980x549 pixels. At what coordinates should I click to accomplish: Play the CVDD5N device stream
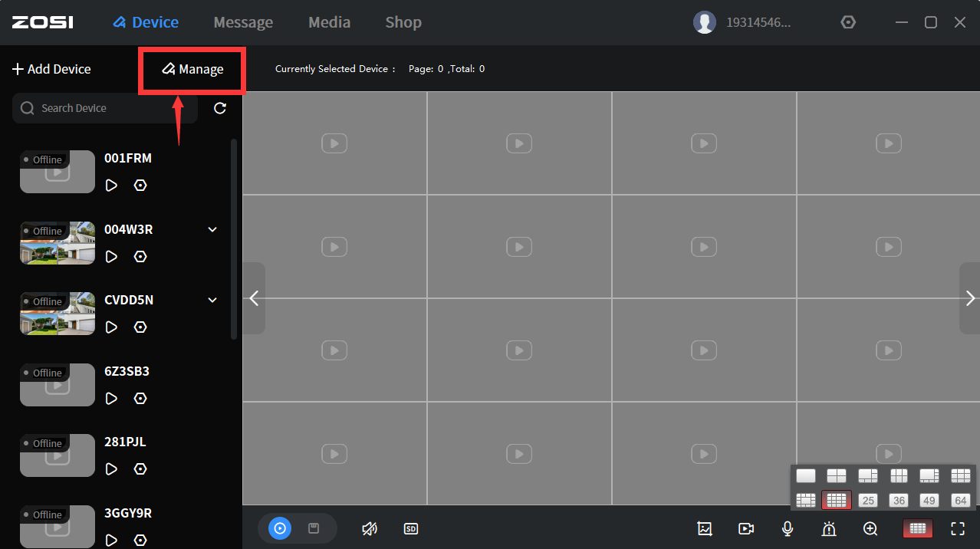point(111,327)
